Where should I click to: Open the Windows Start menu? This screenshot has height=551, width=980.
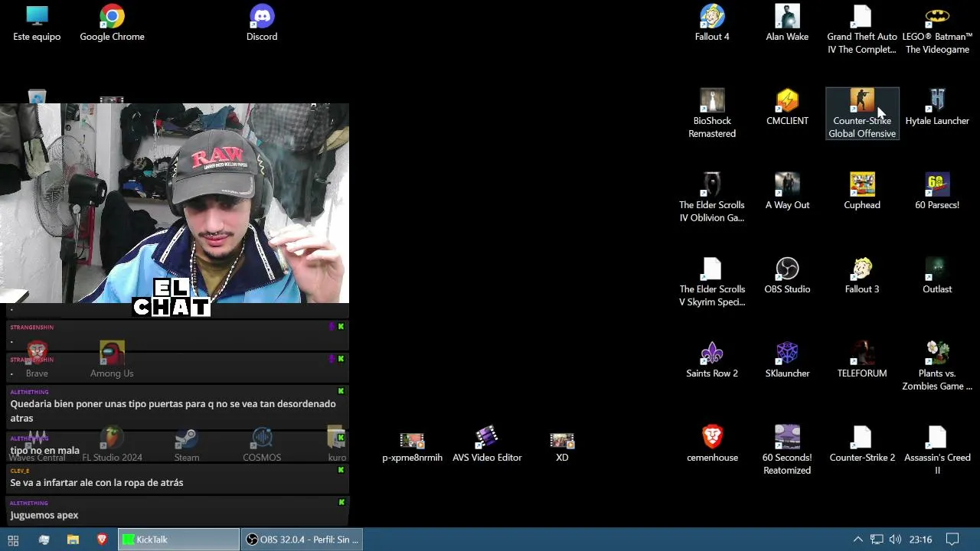point(13,540)
